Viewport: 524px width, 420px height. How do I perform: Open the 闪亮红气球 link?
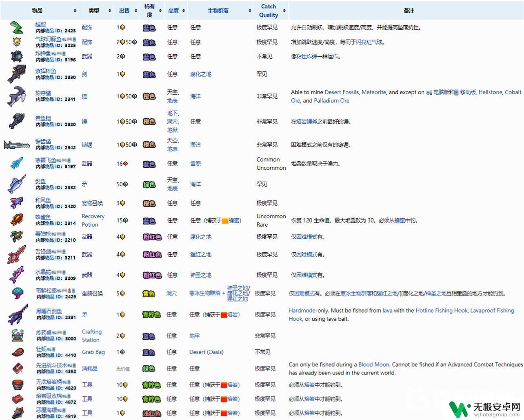tap(369, 42)
